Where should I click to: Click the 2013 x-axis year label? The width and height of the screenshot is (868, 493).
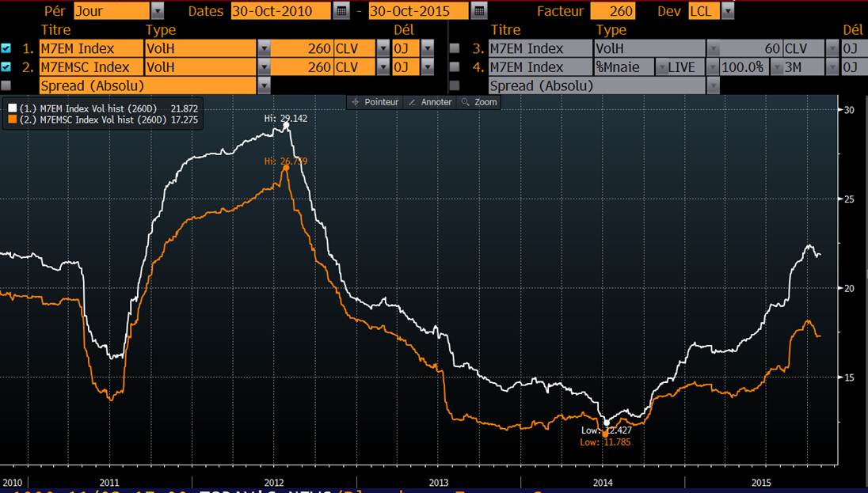point(439,483)
